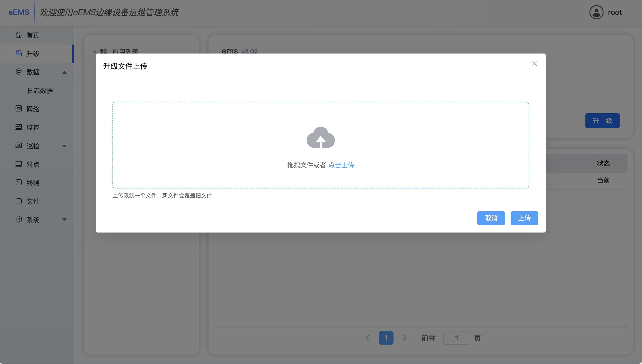Open the 文件 menu item
Viewport: 642px width, 364px height.
point(37,201)
